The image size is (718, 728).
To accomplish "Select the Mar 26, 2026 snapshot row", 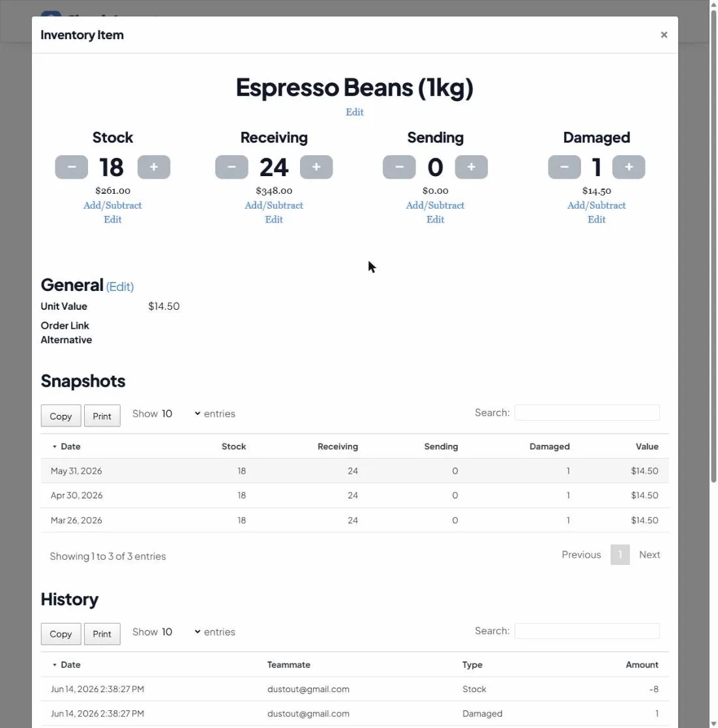I will pos(355,520).
